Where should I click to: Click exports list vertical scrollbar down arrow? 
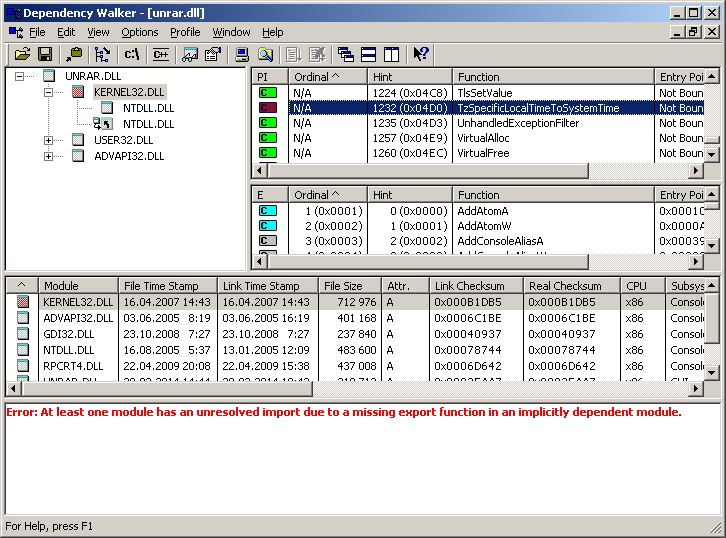[x=712, y=246]
